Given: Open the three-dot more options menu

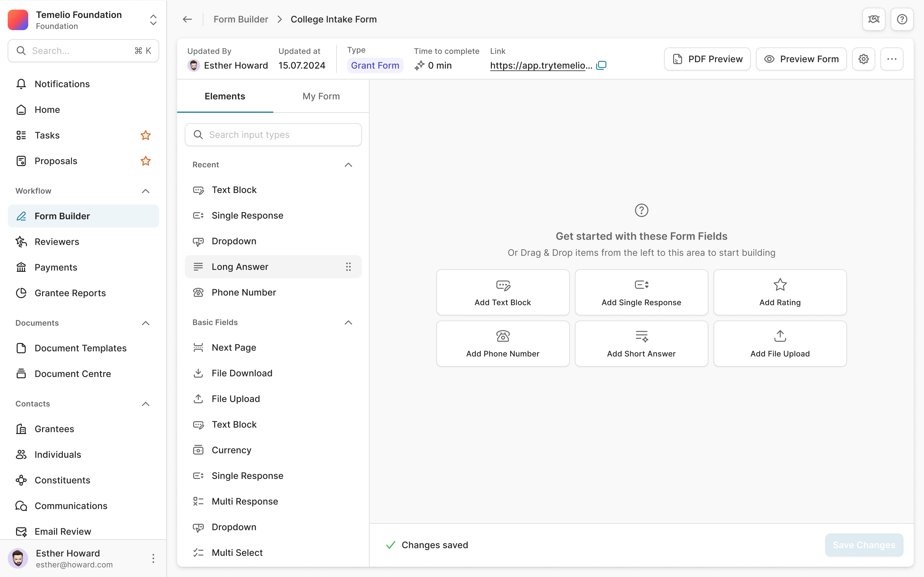Looking at the screenshot, I should pyautogui.click(x=892, y=59).
